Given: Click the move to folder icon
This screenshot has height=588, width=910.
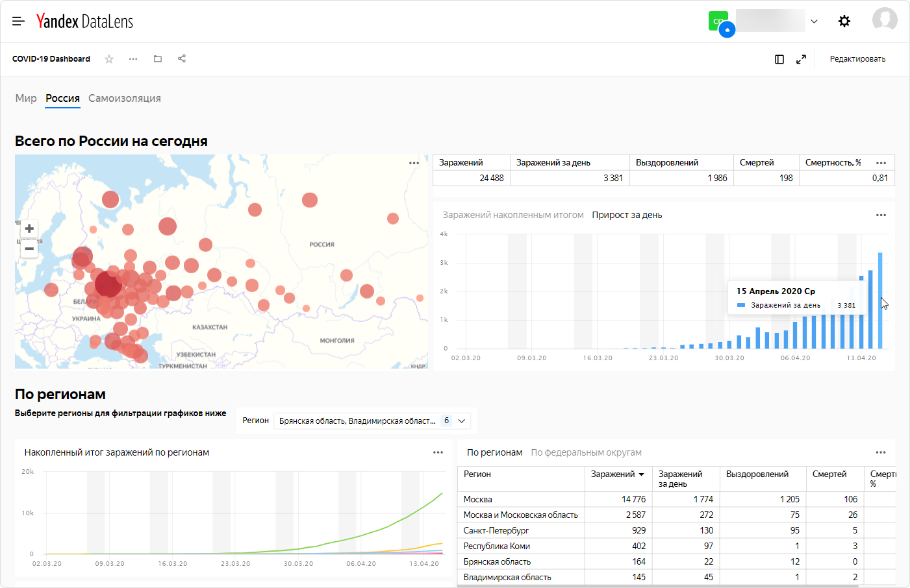Looking at the screenshot, I should pos(157,59).
